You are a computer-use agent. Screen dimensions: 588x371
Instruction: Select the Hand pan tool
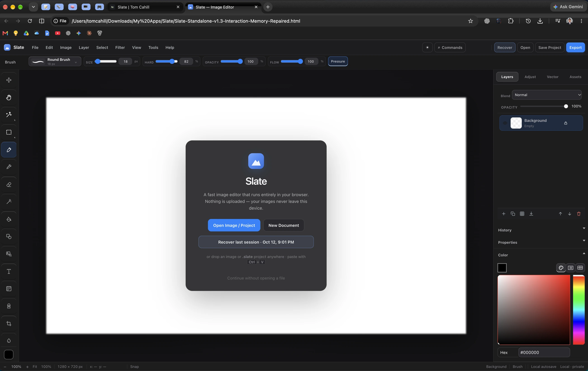click(x=9, y=98)
